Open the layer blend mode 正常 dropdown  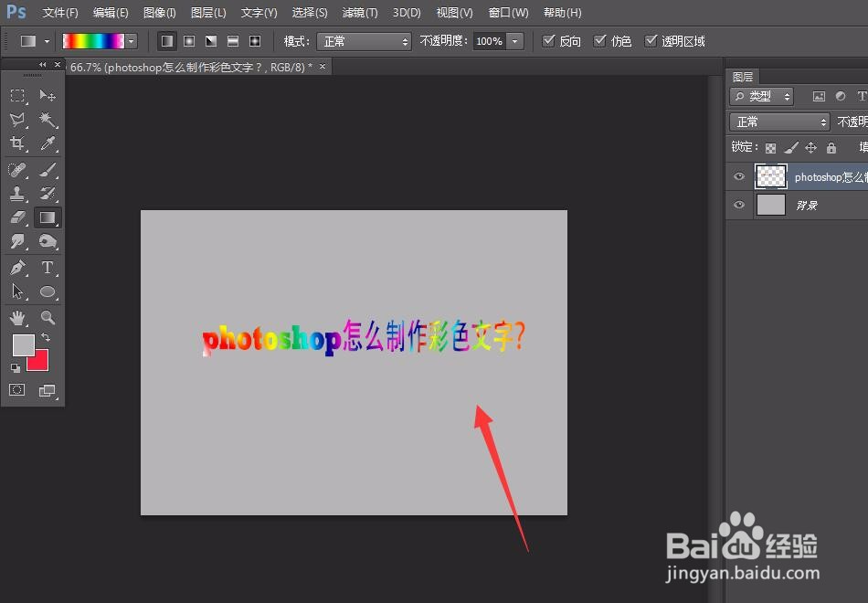779,122
